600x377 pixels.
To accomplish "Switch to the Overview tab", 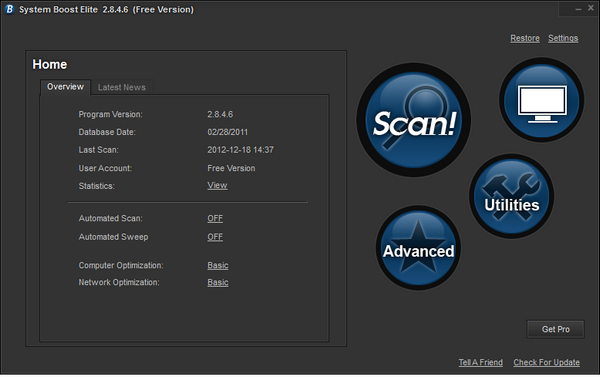I will (x=65, y=87).
